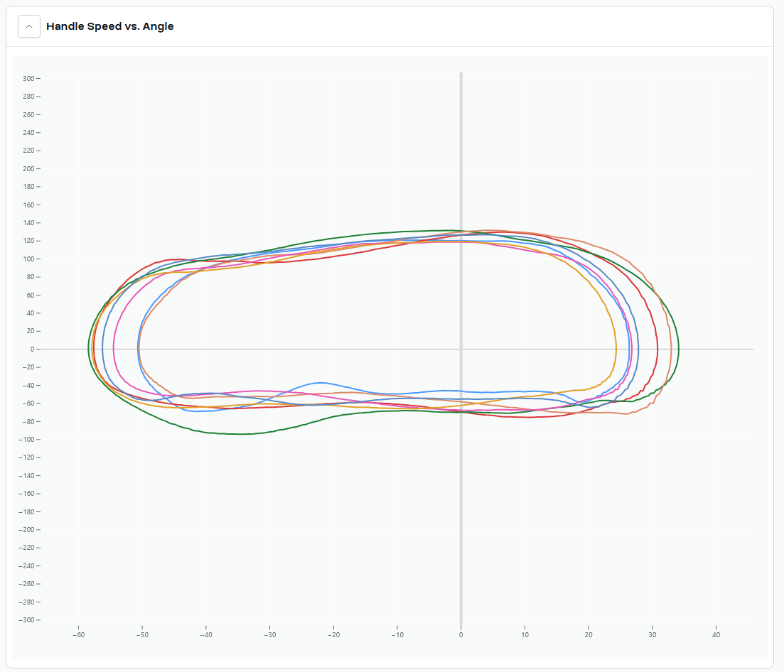
Task: Click light blue curve's bump peak near -22 angle
Action: coord(321,383)
